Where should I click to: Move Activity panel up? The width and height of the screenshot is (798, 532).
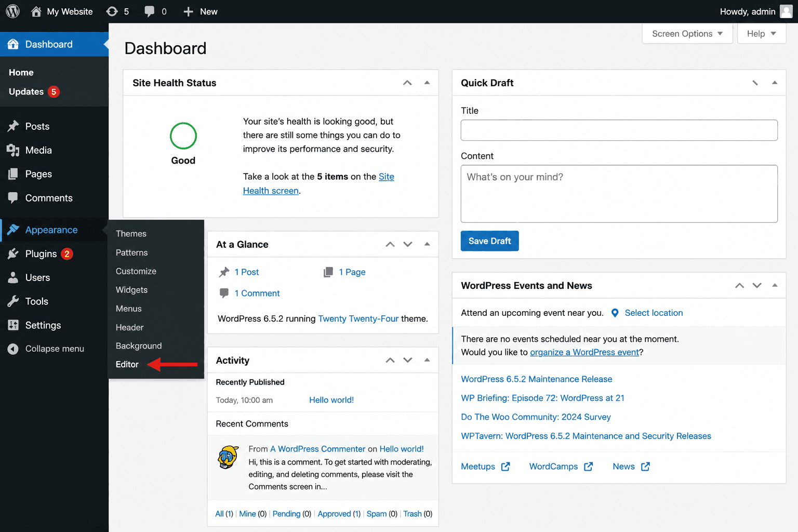pos(390,360)
